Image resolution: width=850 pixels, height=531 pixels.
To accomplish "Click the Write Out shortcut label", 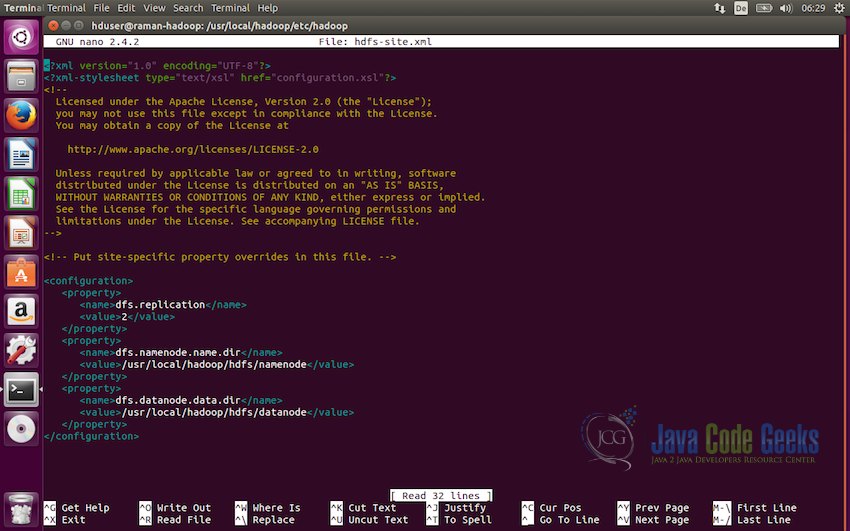I will [184, 508].
